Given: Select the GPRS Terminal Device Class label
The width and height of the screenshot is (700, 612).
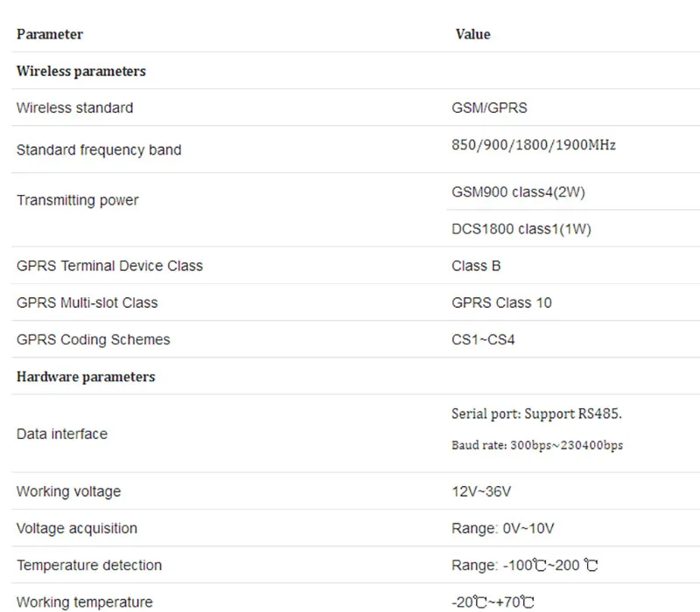Looking at the screenshot, I should (x=109, y=266).
